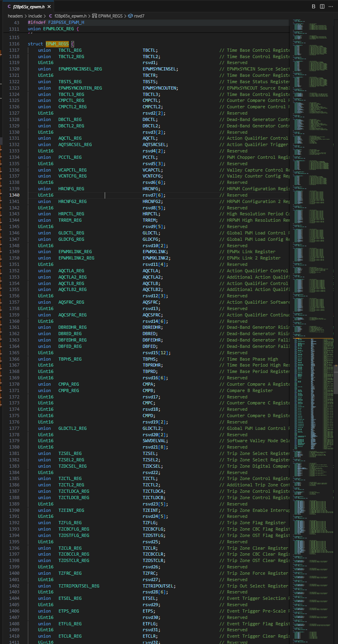Click the C file icon in breadcrumbs
This screenshot has width=338, height=644.
click(51, 16)
